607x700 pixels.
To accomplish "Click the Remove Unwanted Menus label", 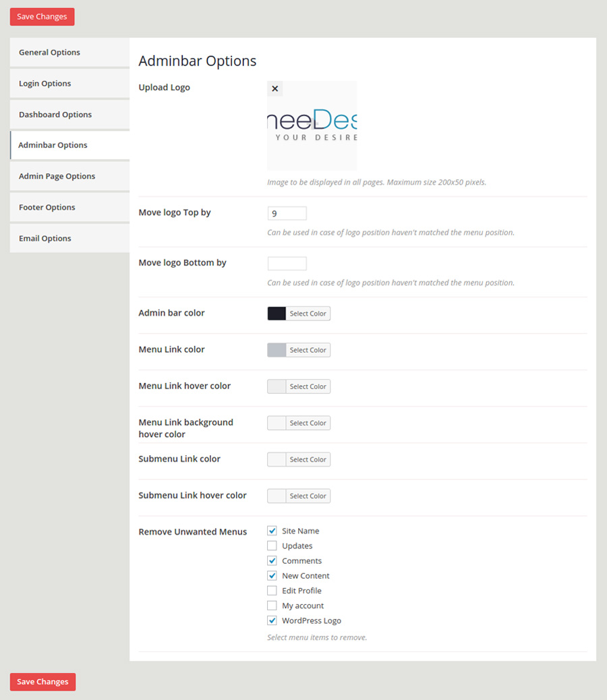I will 192,531.
